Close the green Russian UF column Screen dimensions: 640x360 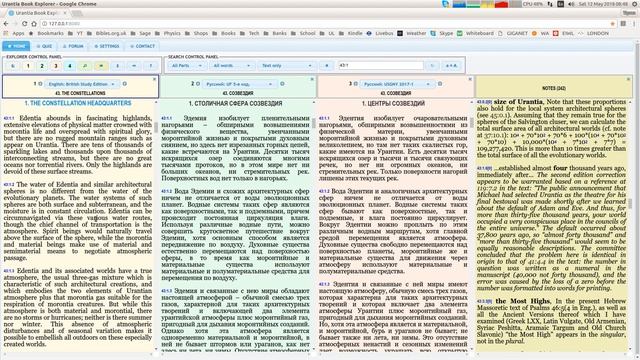[x=312, y=79]
